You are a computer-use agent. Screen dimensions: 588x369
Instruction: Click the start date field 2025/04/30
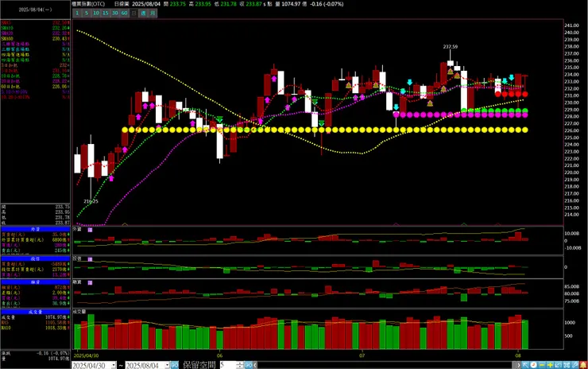tap(91, 365)
